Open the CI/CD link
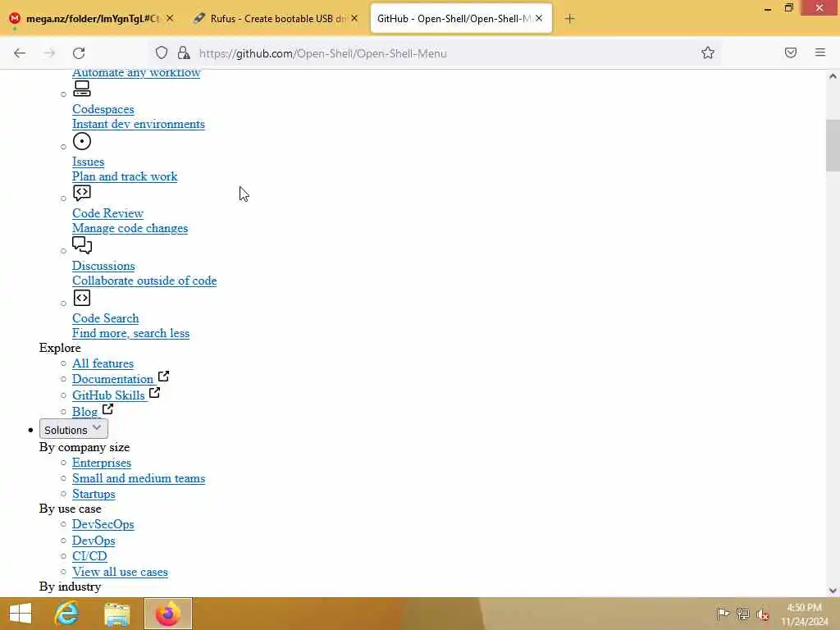This screenshot has height=630, width=840. pyautogui.click(x=89, y=556)
